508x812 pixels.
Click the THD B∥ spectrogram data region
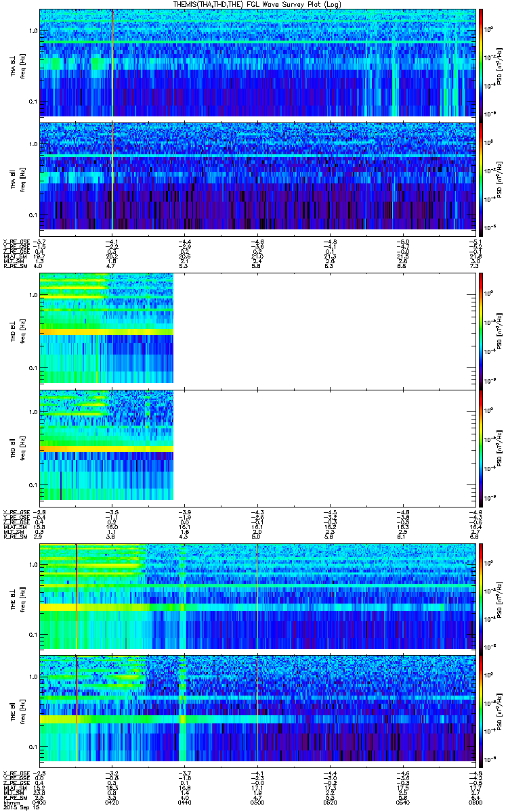[107, 446]
